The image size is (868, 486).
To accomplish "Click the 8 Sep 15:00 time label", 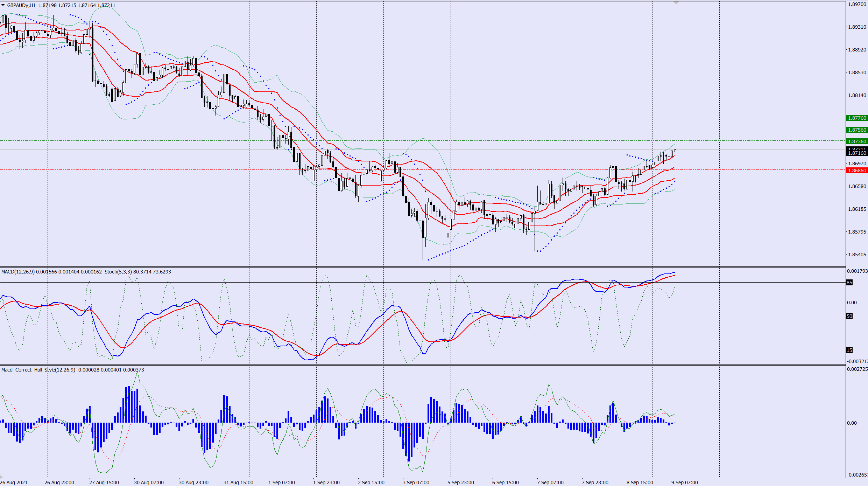I will [x=640, y=482].
